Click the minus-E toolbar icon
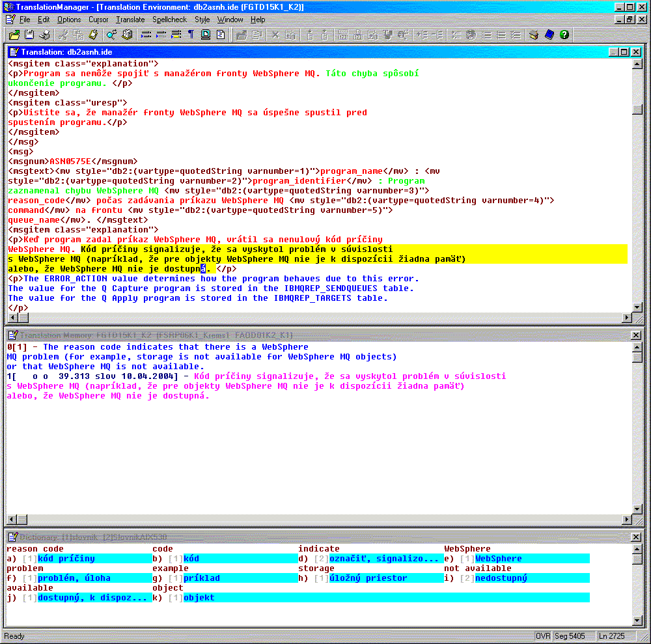The width and height of the screenshot is (651, 644). tap(437, 35)
